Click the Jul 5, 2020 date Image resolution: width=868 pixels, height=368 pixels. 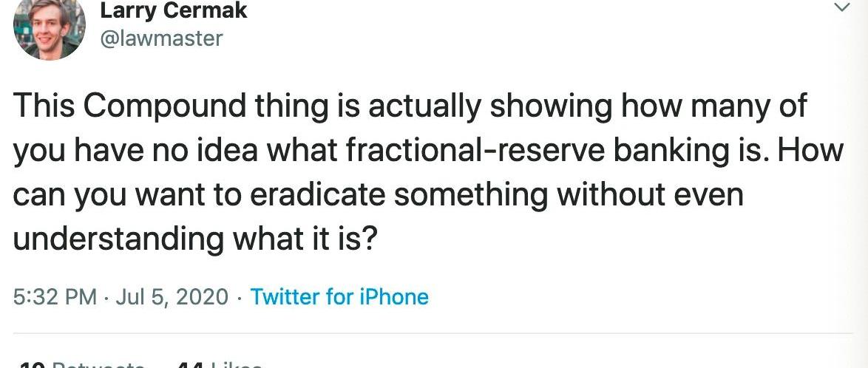pos(172,297)
